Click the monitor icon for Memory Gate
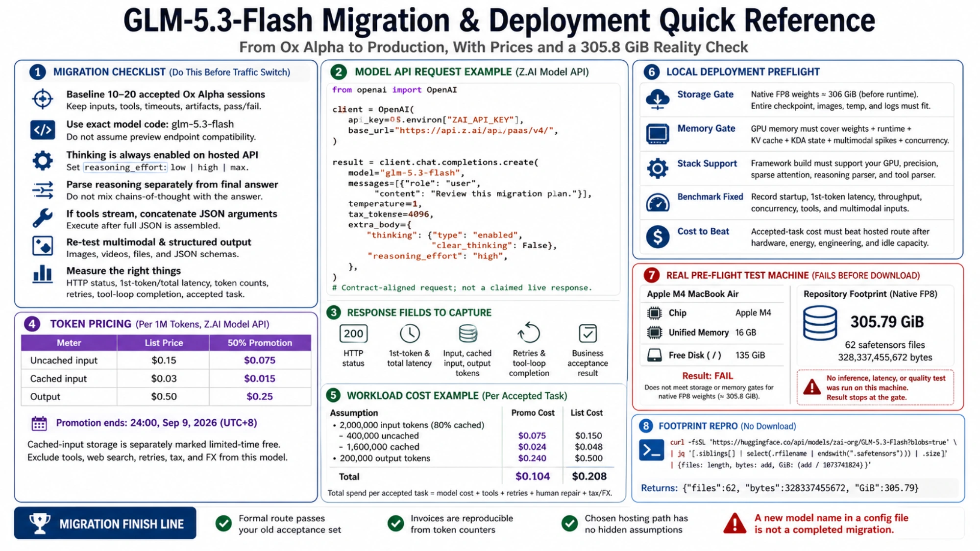 click(x=658, y=134)
